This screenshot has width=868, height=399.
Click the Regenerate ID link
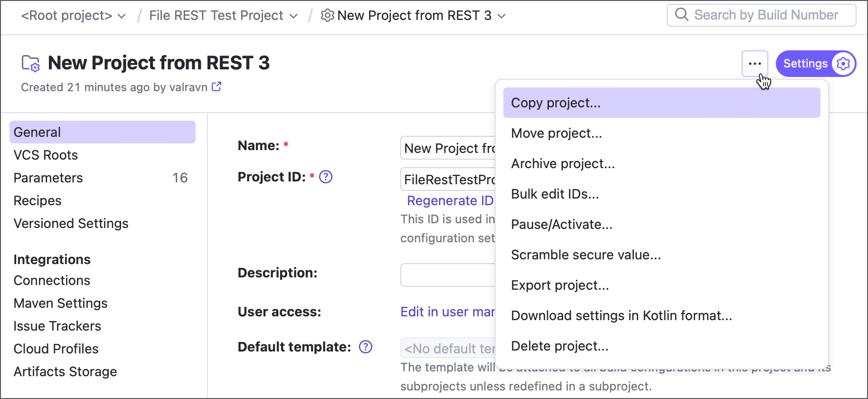pyautogui.click(x=450, y=201)
